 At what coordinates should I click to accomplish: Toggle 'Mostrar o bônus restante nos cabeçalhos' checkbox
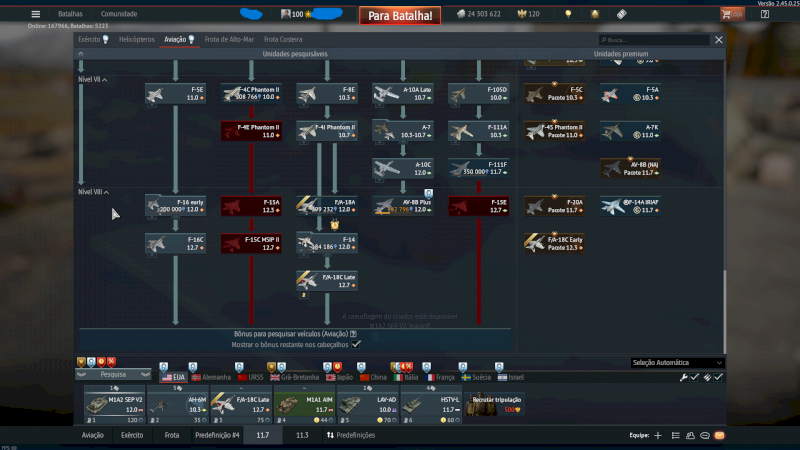click(356, 343)
